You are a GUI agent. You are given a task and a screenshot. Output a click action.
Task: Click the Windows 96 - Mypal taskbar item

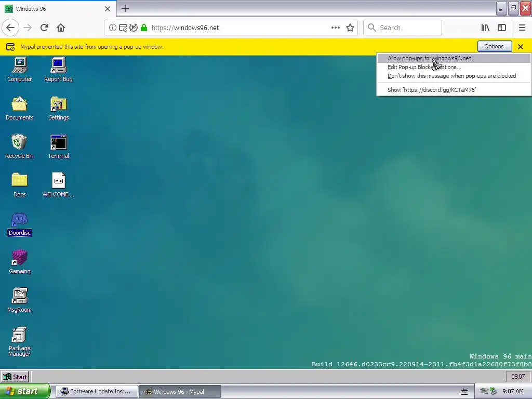click(180, 392)
